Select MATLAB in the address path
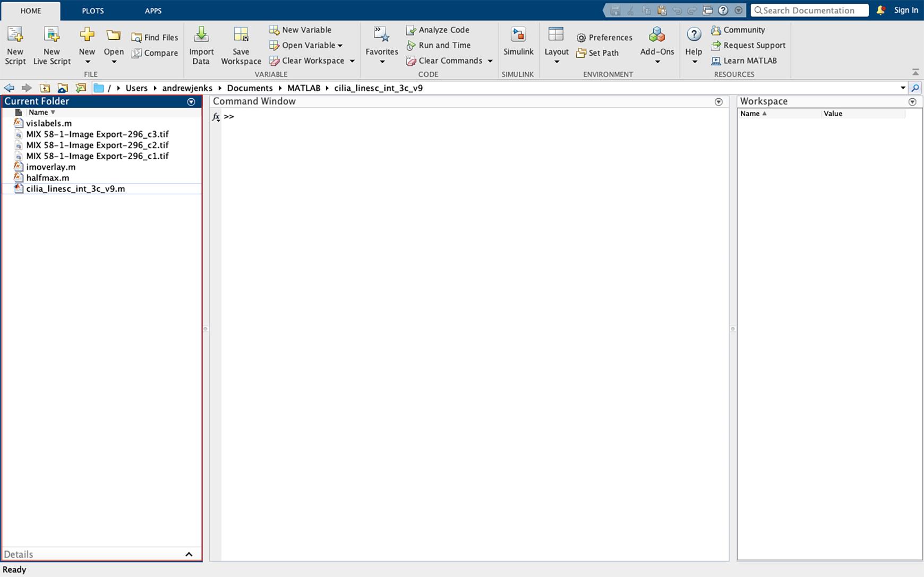924x577 pixels. [x=304, y=88]
